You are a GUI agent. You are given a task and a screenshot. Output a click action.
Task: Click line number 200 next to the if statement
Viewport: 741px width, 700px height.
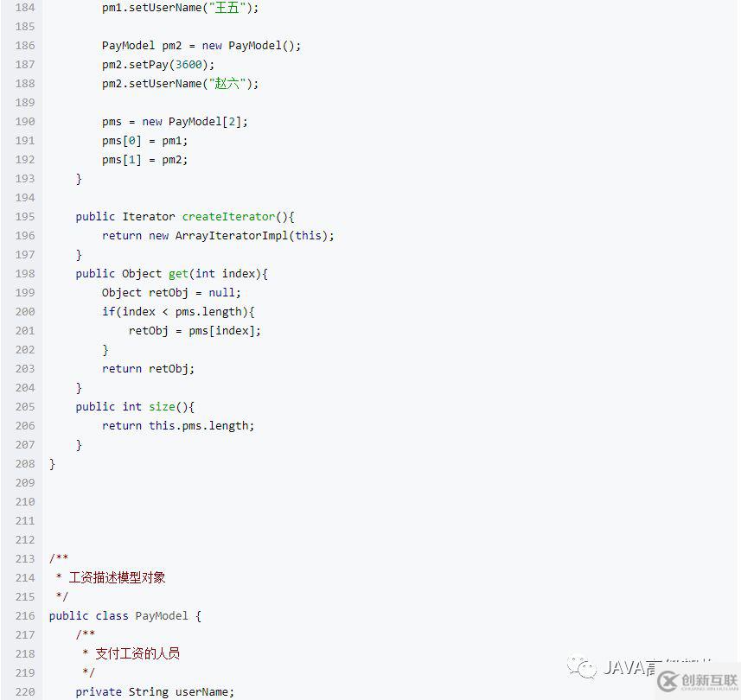[25, 311]
